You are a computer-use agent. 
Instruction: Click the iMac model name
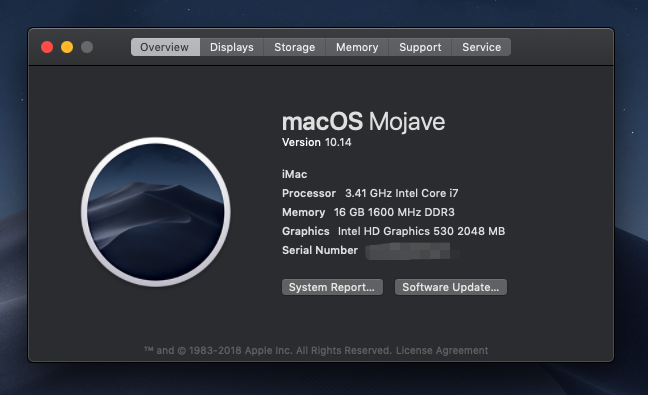pos(294,174)
